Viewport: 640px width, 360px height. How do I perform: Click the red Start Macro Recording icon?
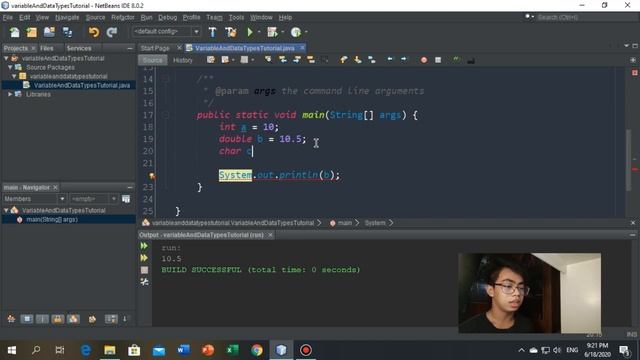point(424,60)
